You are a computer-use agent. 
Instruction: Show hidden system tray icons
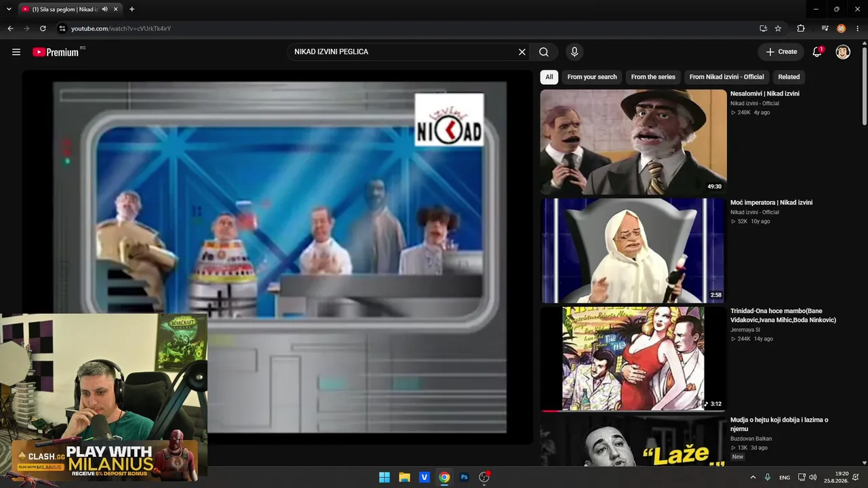tap(753, 477)
